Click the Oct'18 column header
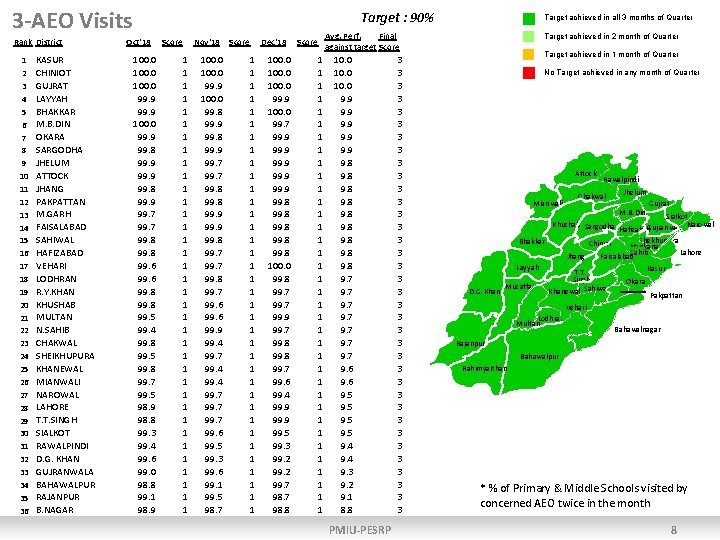Screen dimensions: 720x540 138,42
